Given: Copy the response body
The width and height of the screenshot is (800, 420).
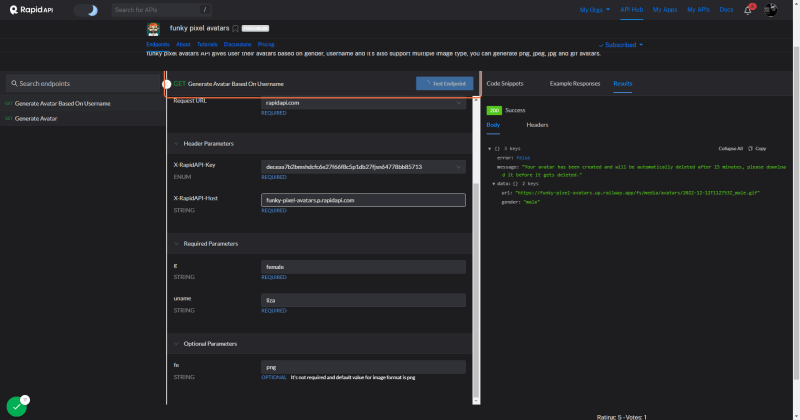Looking at the screenshot, I should tap(757, 149).
